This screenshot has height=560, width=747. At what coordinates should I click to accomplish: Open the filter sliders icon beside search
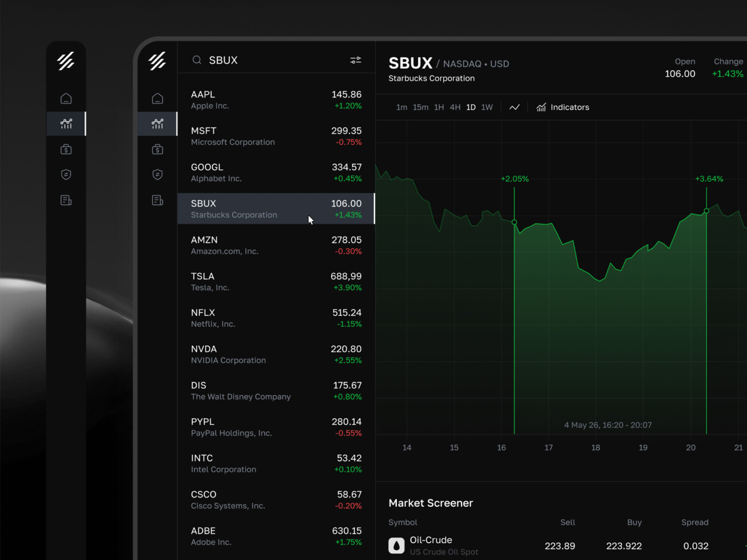pos(356,60)
